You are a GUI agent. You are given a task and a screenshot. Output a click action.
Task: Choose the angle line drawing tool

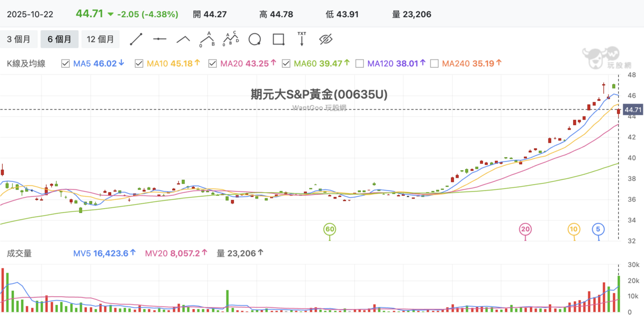184,39
